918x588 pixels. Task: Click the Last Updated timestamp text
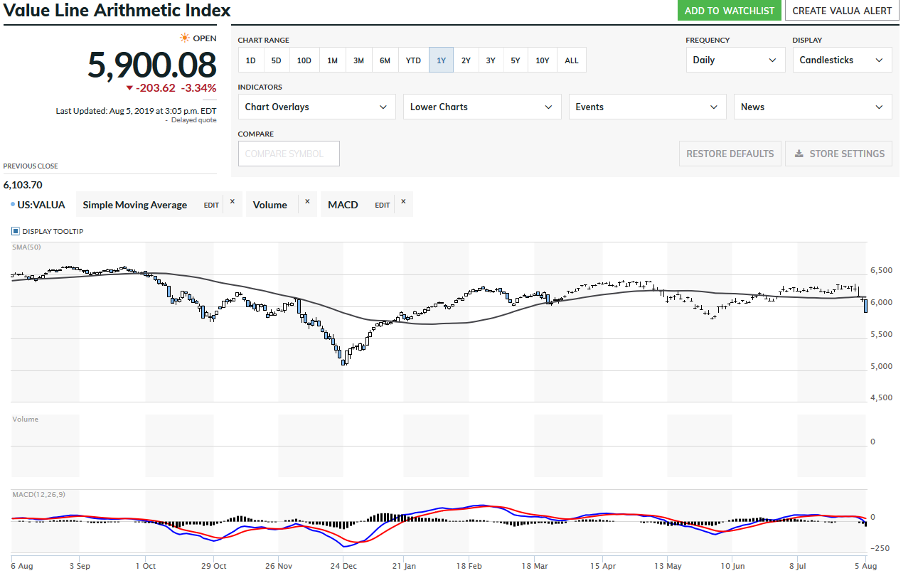click(137, 111)
